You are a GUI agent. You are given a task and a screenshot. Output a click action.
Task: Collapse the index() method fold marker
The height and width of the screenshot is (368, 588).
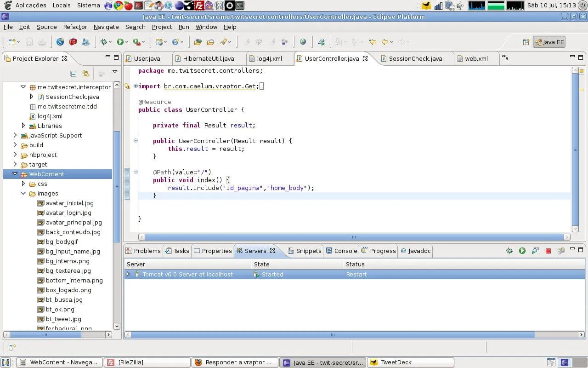pyautogui.click(x=136, y=172)
